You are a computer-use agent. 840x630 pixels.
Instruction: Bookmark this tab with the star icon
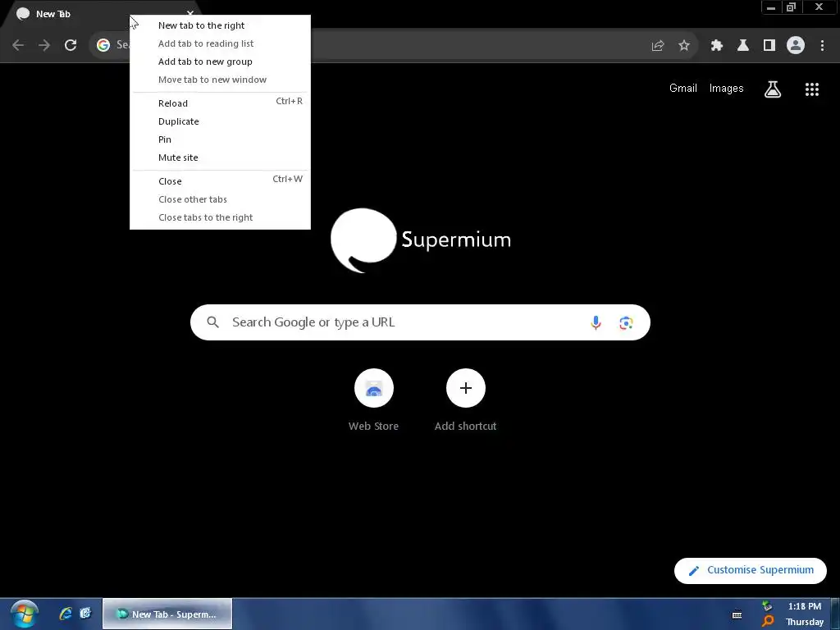point(684,46)
